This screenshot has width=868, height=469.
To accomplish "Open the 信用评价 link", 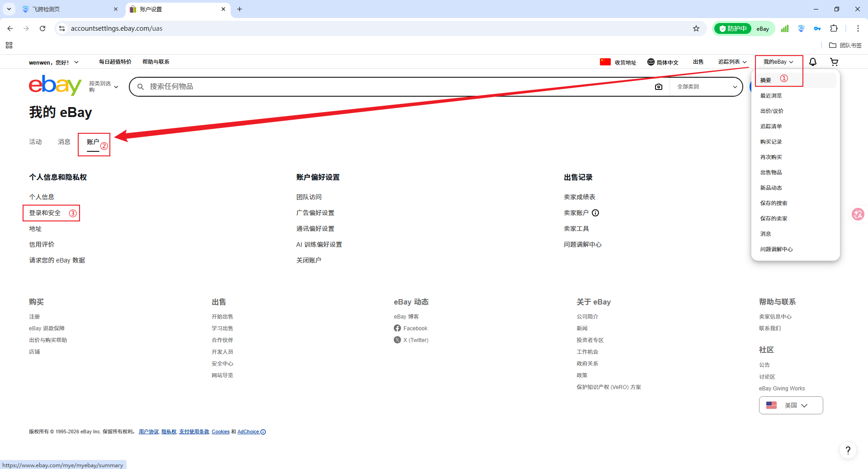I will 42,244.
